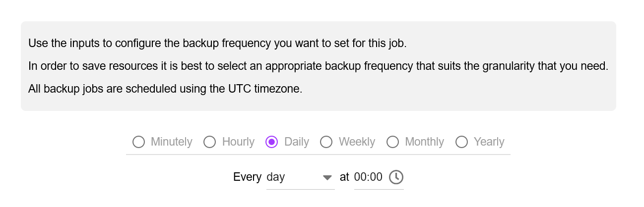Viewport: 644px width, 207px height.
Task: Click the UTC timezone notice line
Action: click(x=165, y=90)
